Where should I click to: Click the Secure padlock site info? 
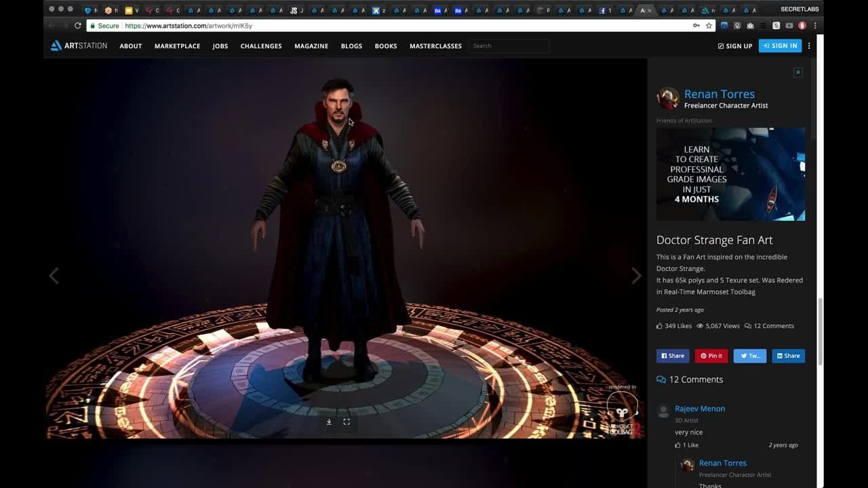104,26
